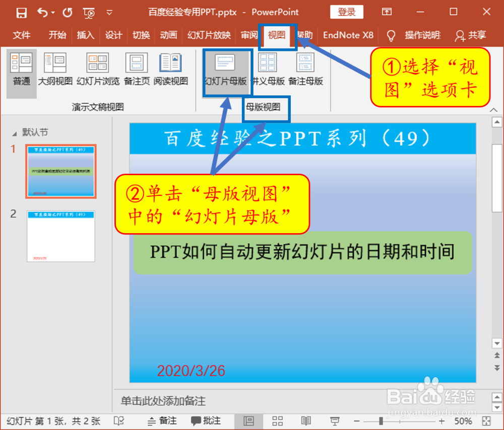
Task: Click the 单击此处添加备注 notes field
Action: [x=163, y=401]
